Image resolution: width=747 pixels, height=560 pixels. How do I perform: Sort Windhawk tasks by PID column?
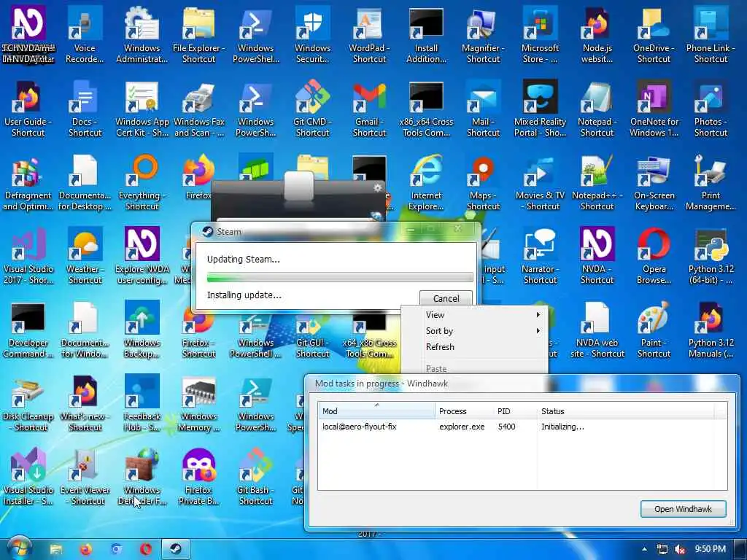pos(516,411)
